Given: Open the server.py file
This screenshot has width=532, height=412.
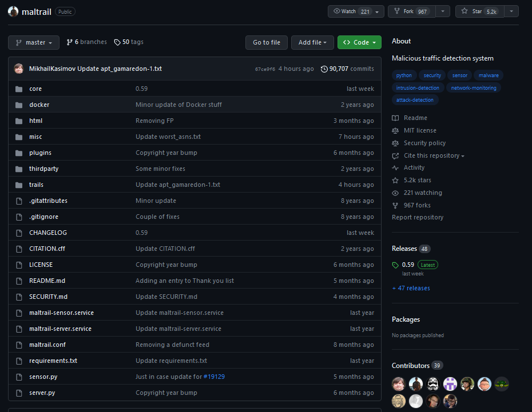Looking at the screenshot, I should click(x=42, y=393).
